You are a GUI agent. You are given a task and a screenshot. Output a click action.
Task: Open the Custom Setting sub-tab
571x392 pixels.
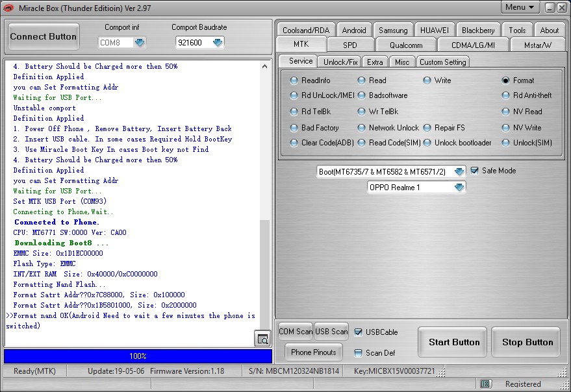(x=443, y=62)
